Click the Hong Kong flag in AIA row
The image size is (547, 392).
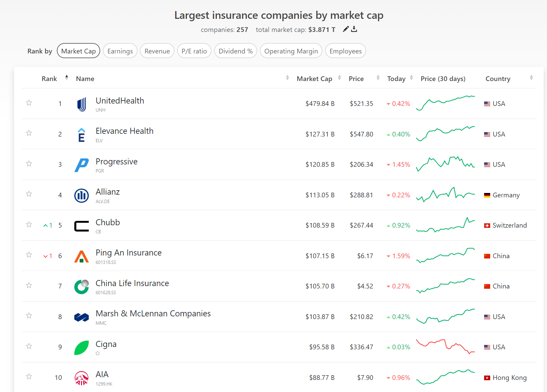coord(487,378)
